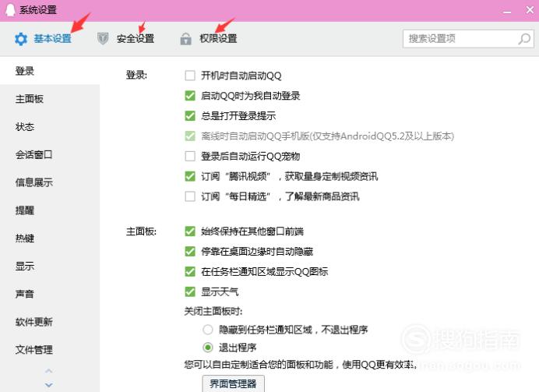Open the 界面管理器 button
Image resolution: width=539 pixels, height=392 pixels.
pyautogui.click(x=233, y=383)
